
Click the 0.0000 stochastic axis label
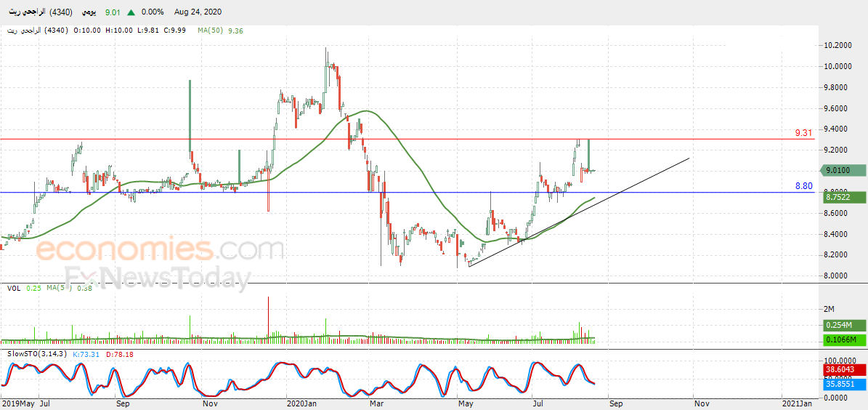click(837, 398)
